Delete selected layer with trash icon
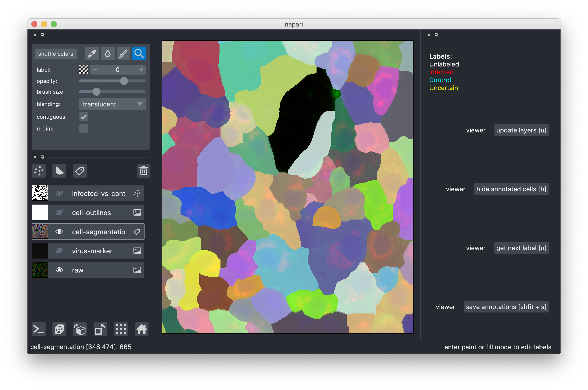 click(x=143, y=171)
